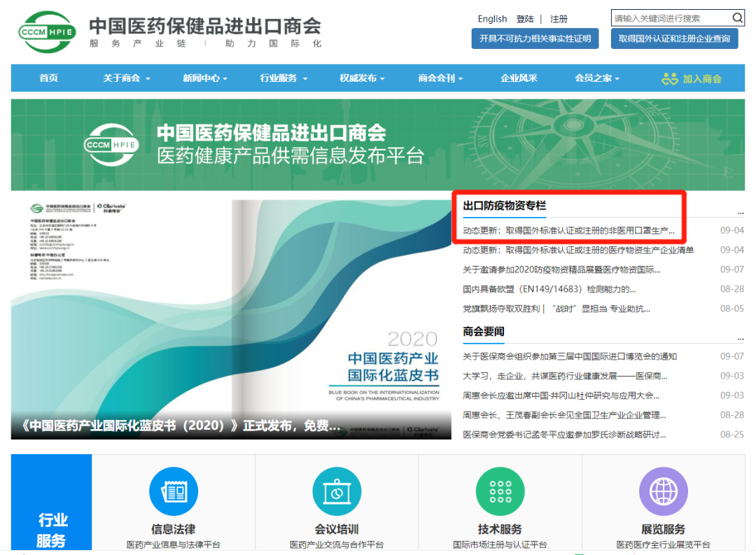Click the search magnifier icon

738,18
